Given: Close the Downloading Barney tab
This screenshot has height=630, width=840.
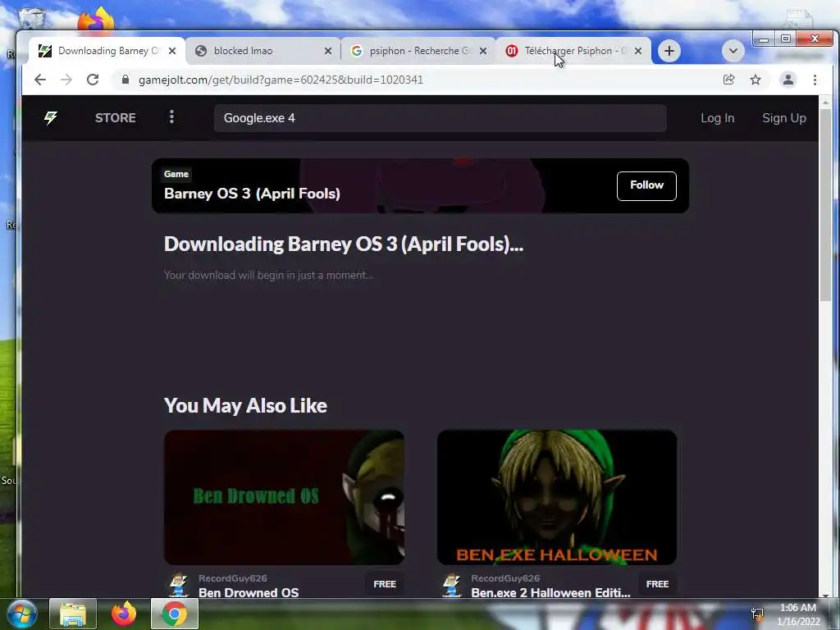Looking at the screenshot, I should [x=172, y=51].
